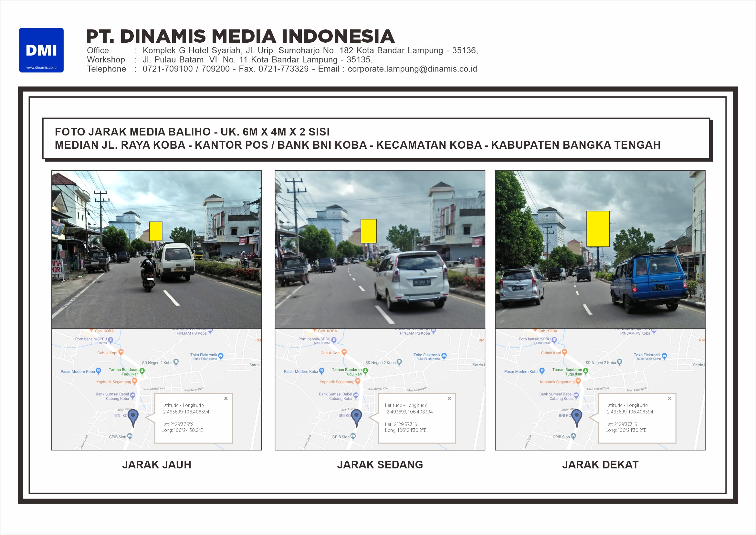Click the Gubuk Kopi pin in Jarak Jauh map

click(x=121, y=352)
